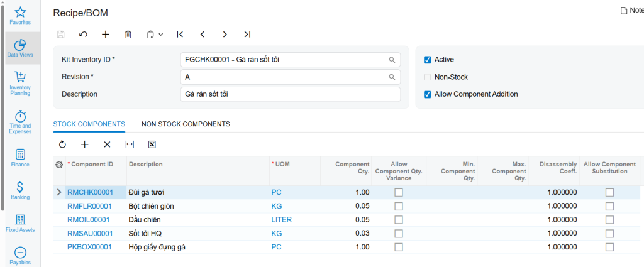The image size is (644, 267).
Task: Open the RMCHK00001 component link
Action: [90, 192]
